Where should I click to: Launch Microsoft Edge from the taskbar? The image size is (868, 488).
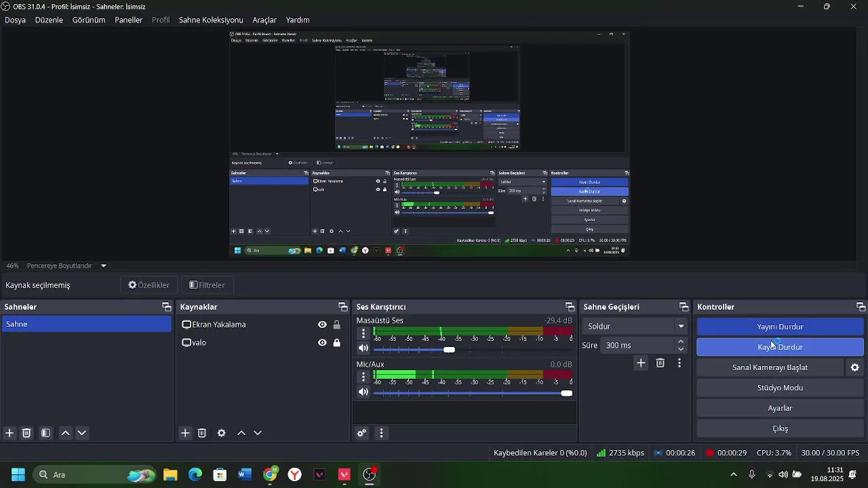coord(195,474)
